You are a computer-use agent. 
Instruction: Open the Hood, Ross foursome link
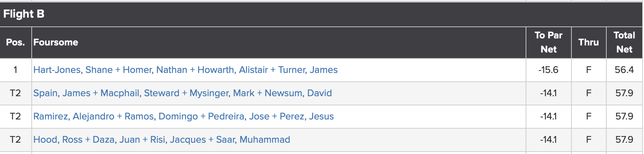[x=162, y=140]
